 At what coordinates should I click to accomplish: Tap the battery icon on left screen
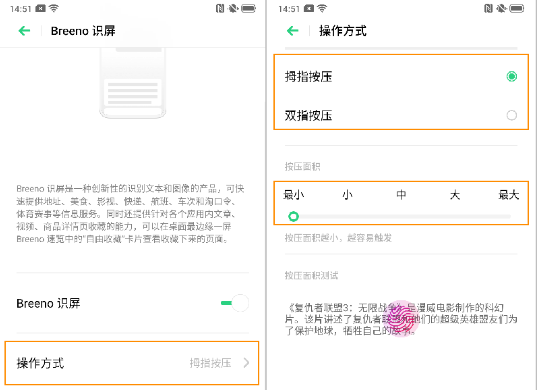pos(249,8)
